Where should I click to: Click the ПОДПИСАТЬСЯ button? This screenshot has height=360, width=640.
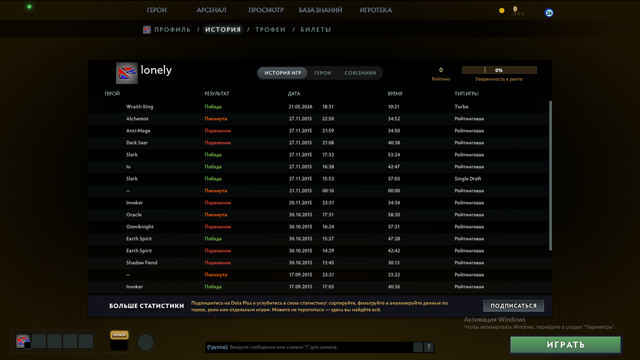(513, 306)
